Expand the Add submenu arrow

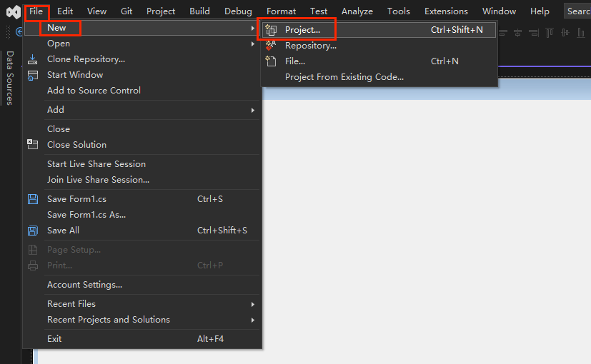[x=252, y=110]
